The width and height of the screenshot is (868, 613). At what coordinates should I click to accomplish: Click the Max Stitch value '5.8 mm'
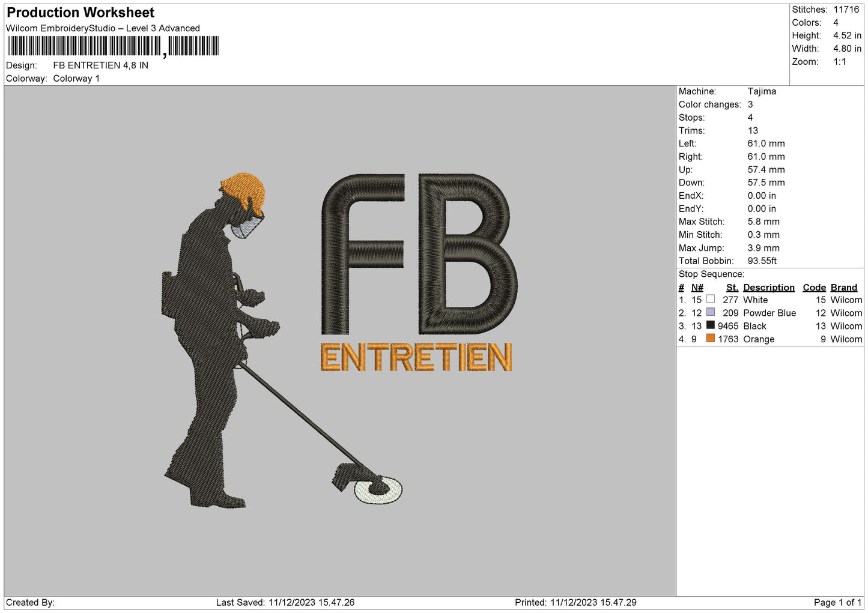(x=763, y=222)
